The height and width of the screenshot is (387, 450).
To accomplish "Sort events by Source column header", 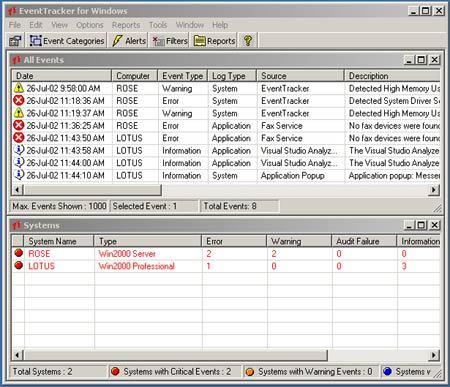I will tap(300, 76).
